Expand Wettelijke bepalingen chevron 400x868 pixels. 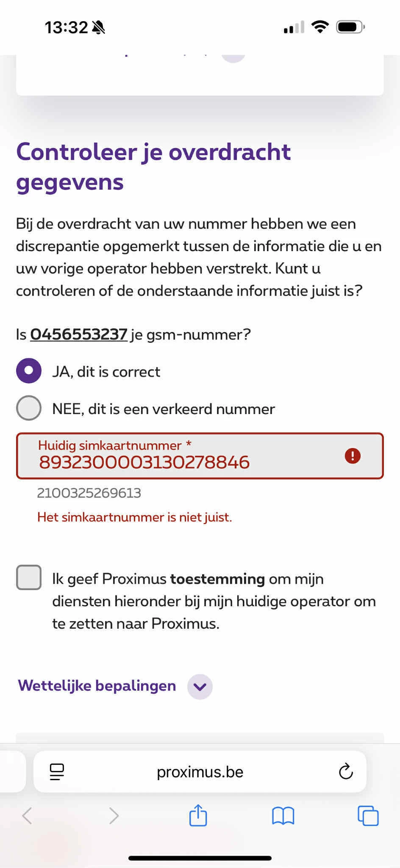coord(200,686)
